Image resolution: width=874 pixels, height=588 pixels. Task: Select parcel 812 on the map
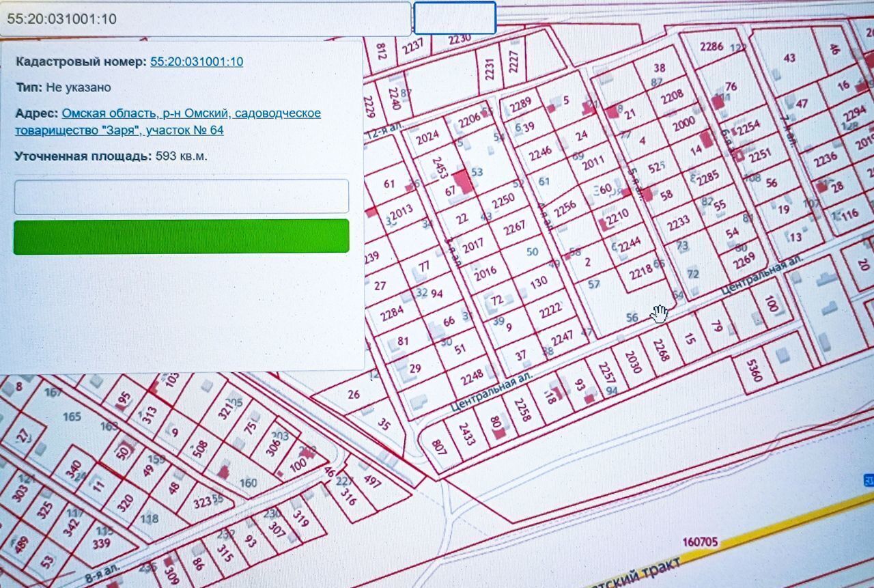coord(382,51)
